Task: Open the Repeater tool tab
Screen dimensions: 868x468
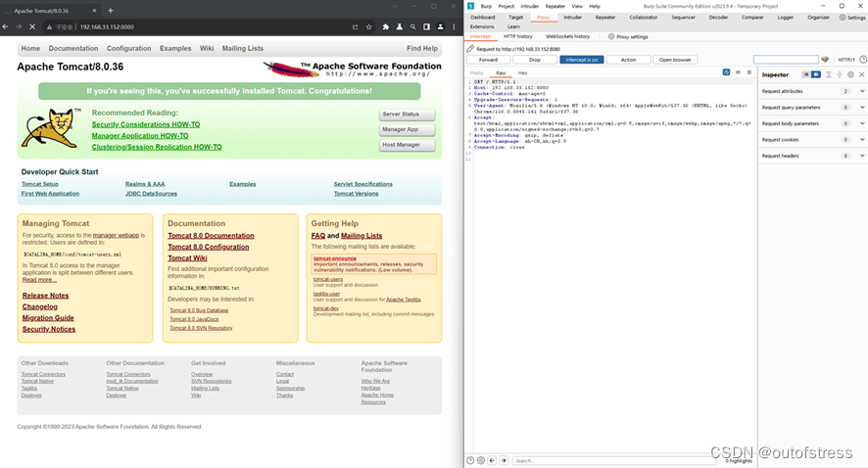Action: tap(605, 18)
